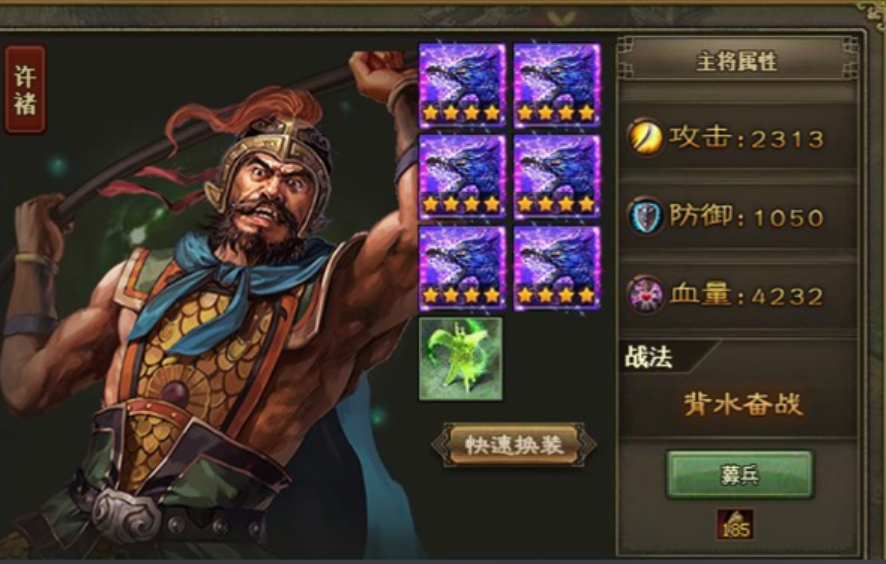
Task: Click the heart HP (血量) icon
Action: [645, 294]
